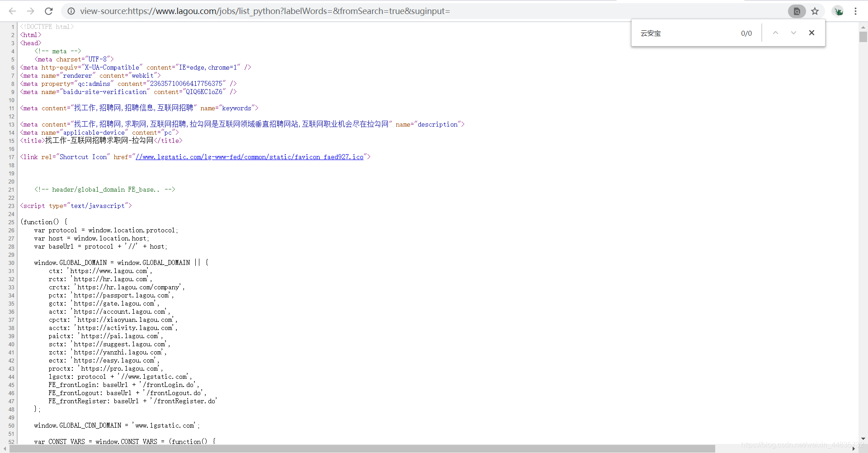Click the scroll down arrow

863,439
